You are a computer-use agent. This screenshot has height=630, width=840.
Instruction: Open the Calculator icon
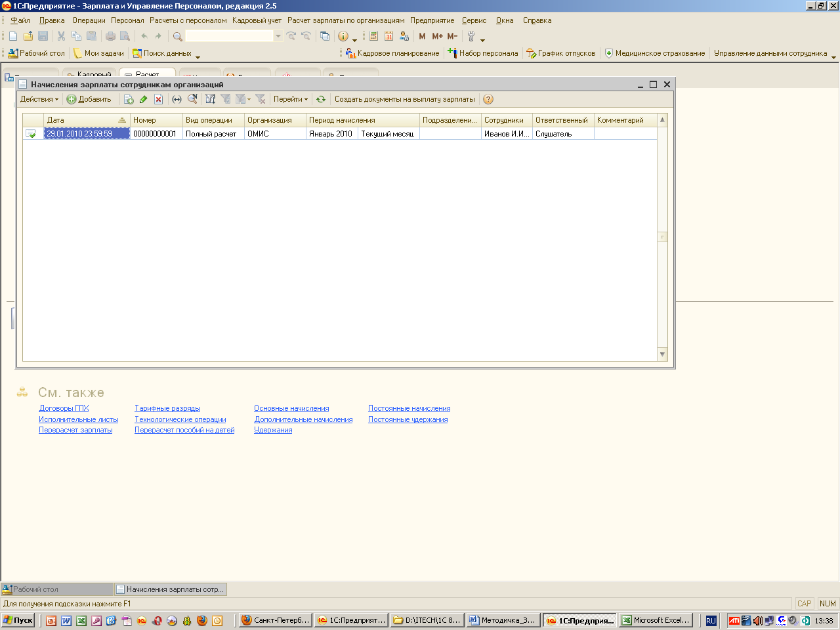[x=373, y=36]
